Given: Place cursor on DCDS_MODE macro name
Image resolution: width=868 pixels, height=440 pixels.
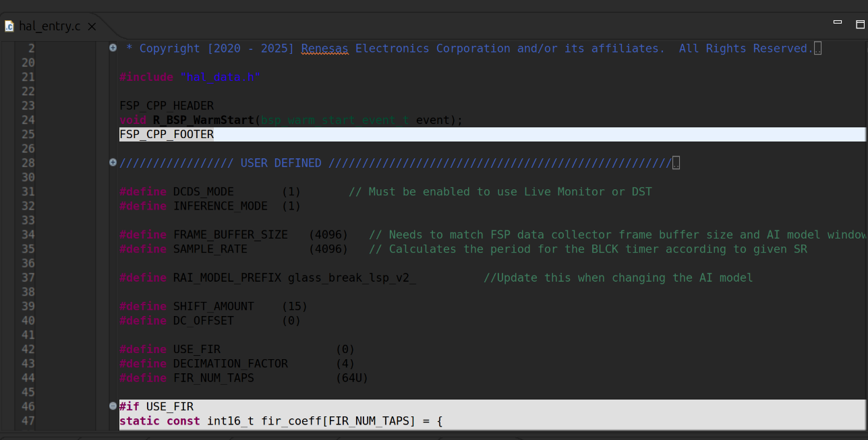Looking at the screenshot, I should pyautogui.click(x=203, y=192).
